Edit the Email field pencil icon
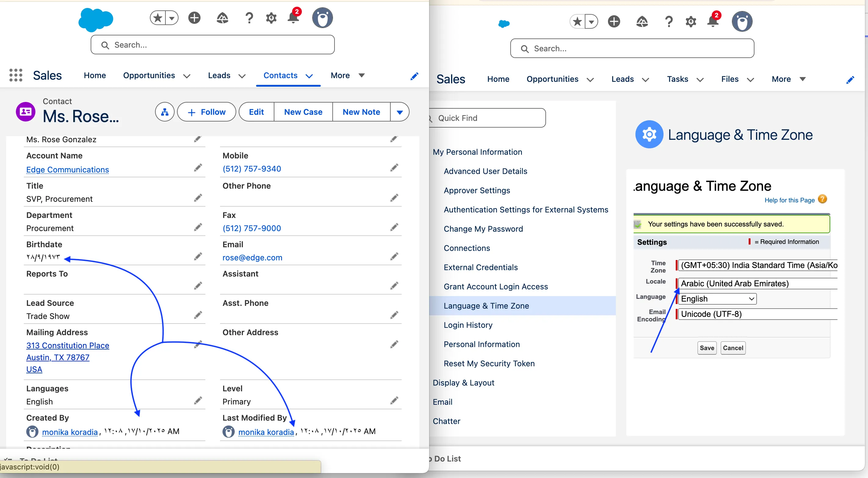This screenshot has height=478, width=868. coord(394,257)
